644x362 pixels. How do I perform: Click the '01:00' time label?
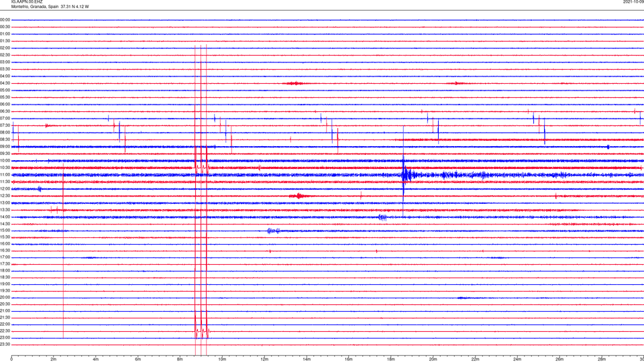click(x=5, y=34)
